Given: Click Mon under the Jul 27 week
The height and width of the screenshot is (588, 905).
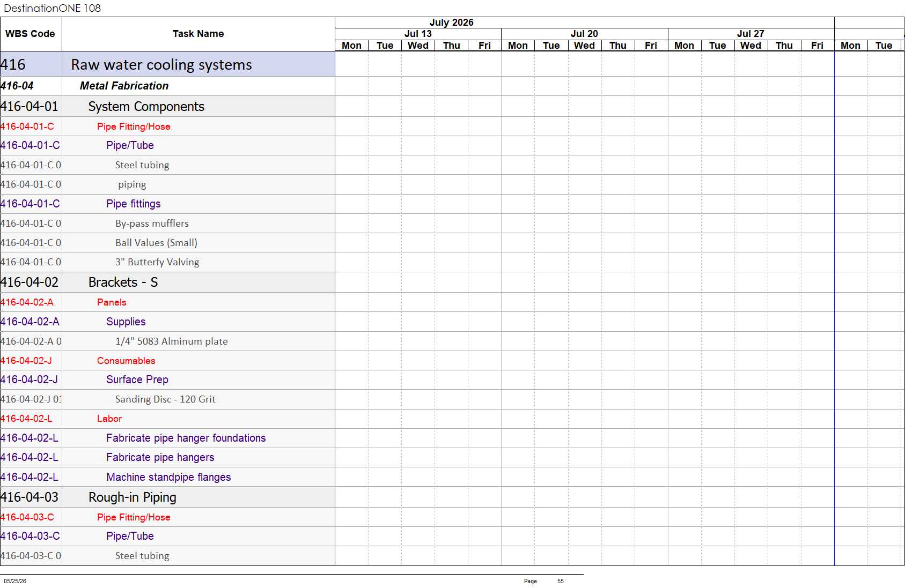Looking at the screenshot, I should (x=684, y=46).
